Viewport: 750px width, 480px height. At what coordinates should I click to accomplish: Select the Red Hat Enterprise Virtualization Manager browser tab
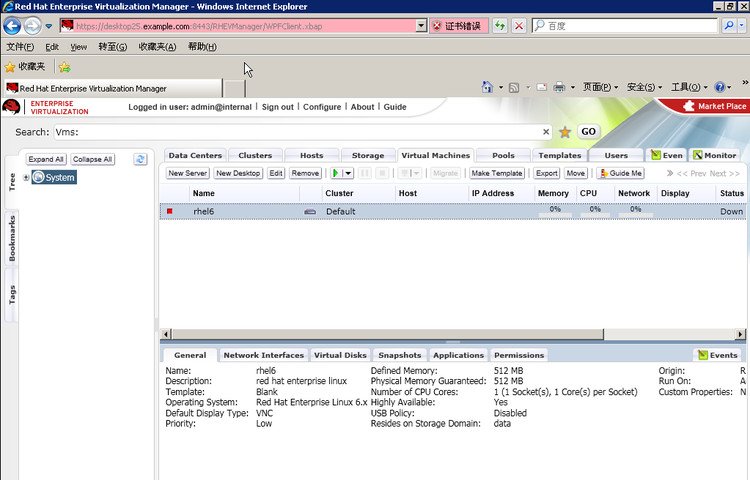click(113, 88)
